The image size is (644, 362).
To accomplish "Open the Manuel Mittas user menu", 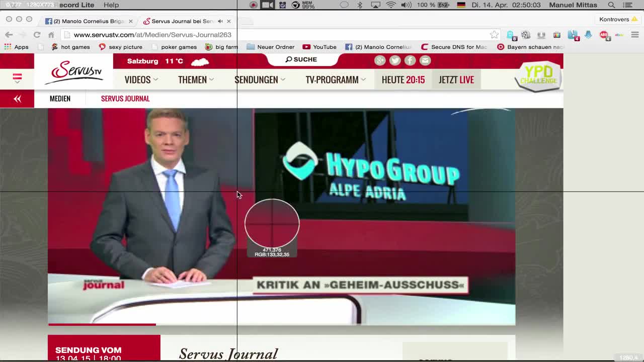I will pos(573,5).
